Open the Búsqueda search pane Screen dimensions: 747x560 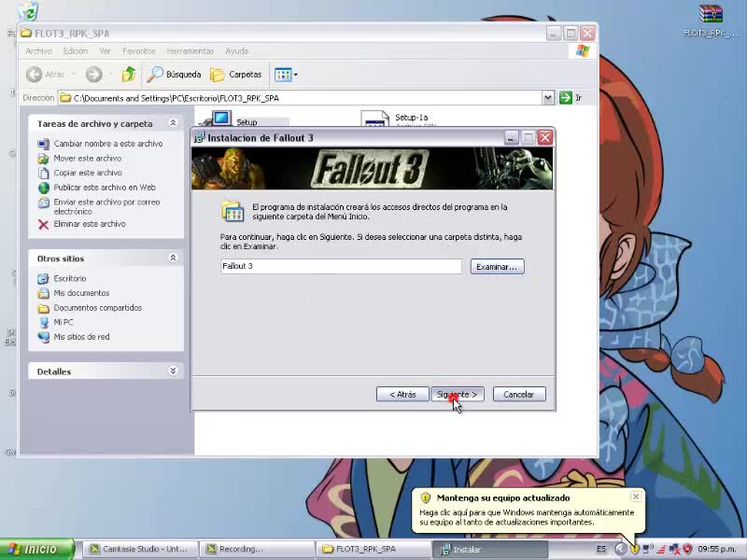pyautogui.click(x=175, y=75)
